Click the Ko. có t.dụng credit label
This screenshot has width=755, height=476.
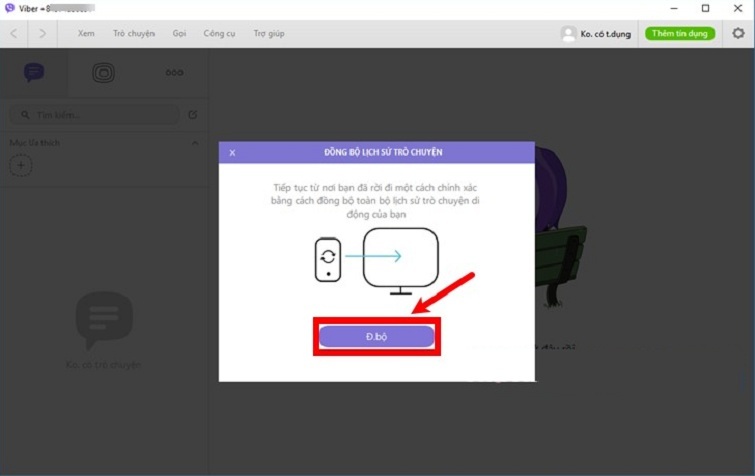[x=607, y=33]
